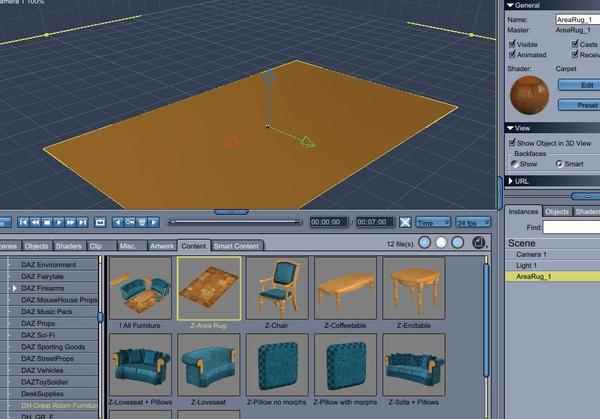Toggle loop playback icon
This screenshot has height=419, width=600.
coord(100,222)
